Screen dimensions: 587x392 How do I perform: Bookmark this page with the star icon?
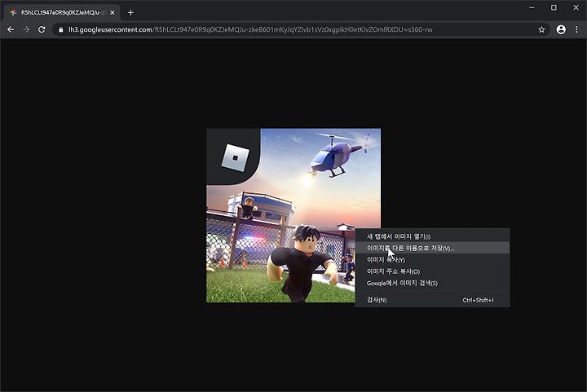point(541,29)
